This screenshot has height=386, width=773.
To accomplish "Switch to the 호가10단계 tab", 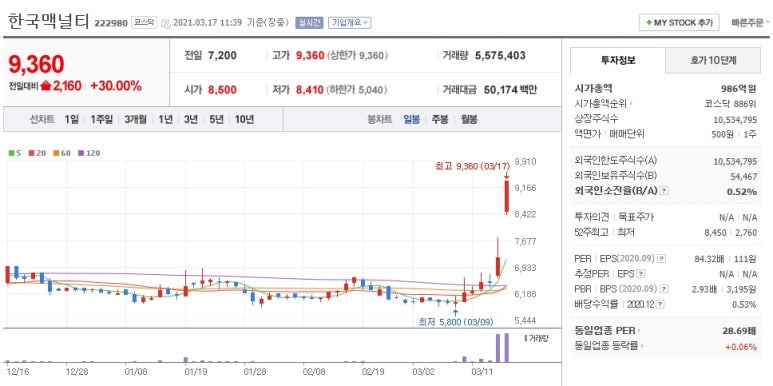I will [713, 60].
